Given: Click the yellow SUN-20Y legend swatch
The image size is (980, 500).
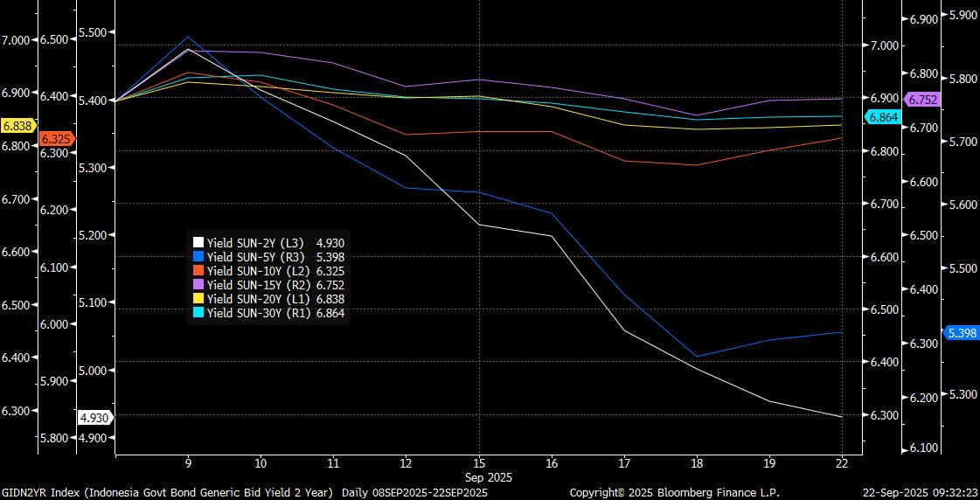Looking at the screenshot, I should pyautogui.click(x=198, y=299).
